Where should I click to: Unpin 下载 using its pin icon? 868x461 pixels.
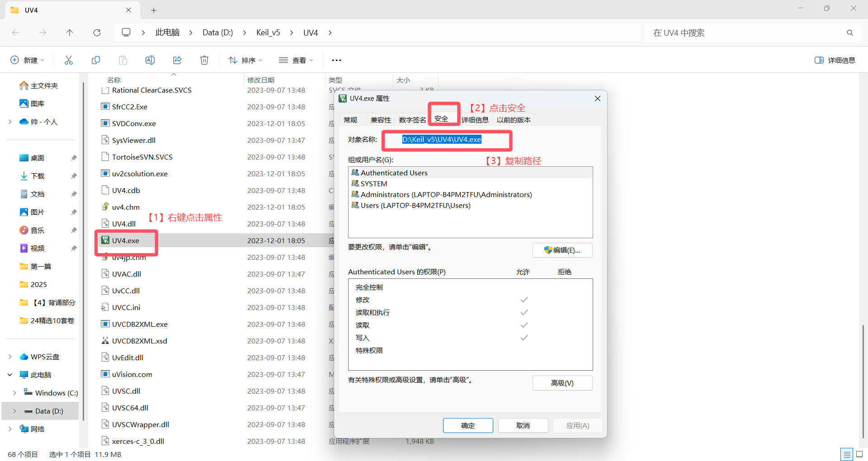click(x=74, y=176)
